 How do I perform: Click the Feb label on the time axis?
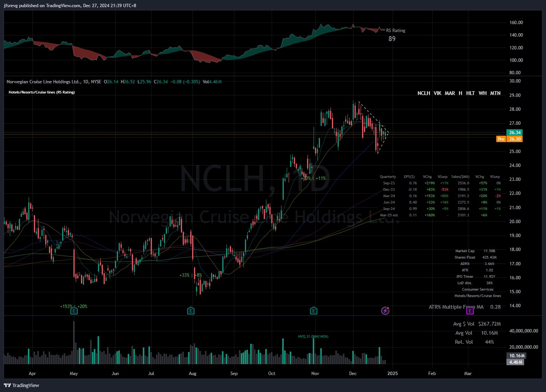point(432,374)
